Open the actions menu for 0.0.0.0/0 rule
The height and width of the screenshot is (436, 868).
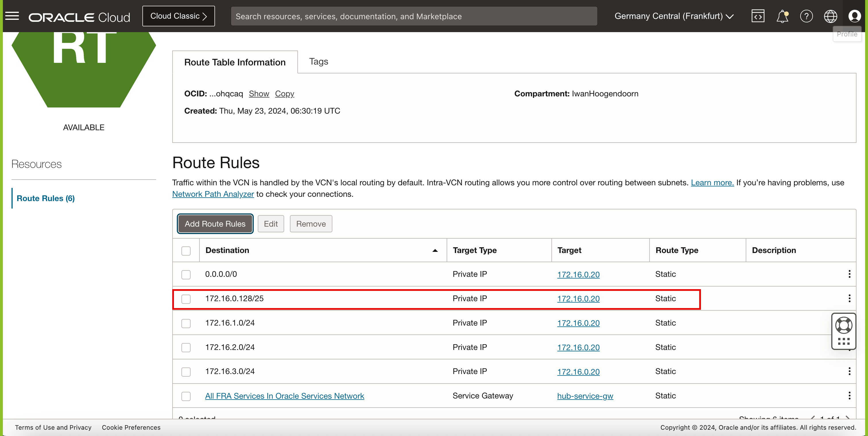tap(849, 274)
